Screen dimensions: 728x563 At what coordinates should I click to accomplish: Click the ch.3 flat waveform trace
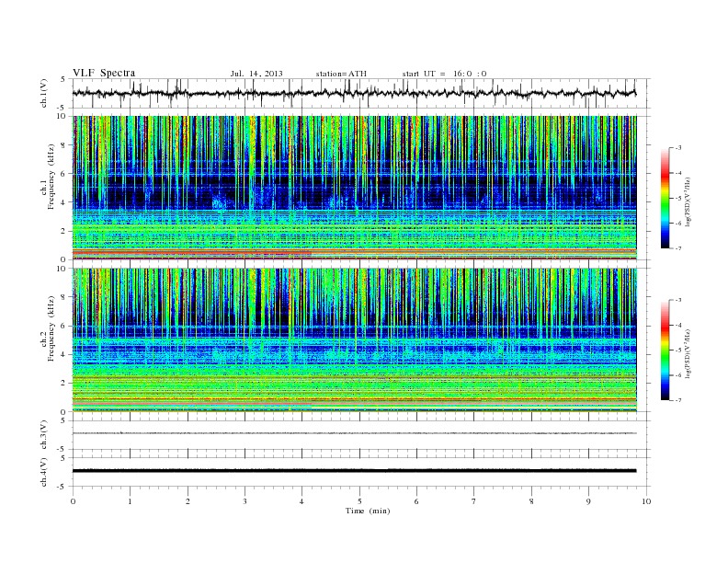pos(355,433)
